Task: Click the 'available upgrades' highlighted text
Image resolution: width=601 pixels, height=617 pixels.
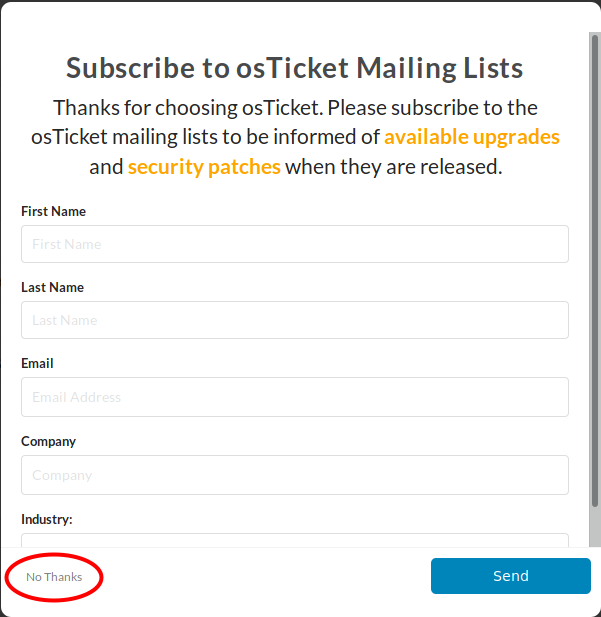Action: click(x=471, y=137)
